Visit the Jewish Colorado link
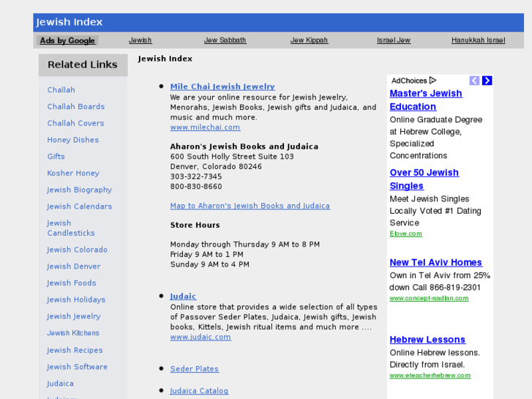Viewport: 532px width, 399px height. [x=77, y=250]
